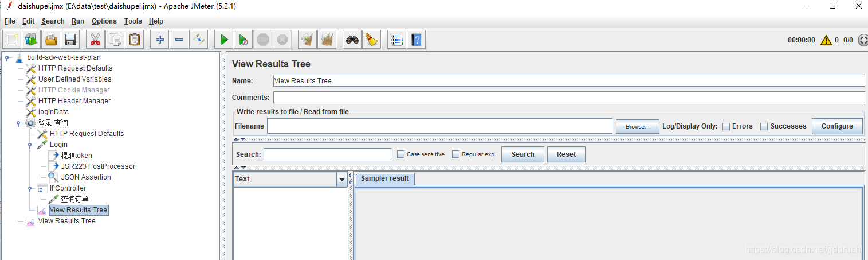
Task: Focus the Comments input field
Action: 569,98
